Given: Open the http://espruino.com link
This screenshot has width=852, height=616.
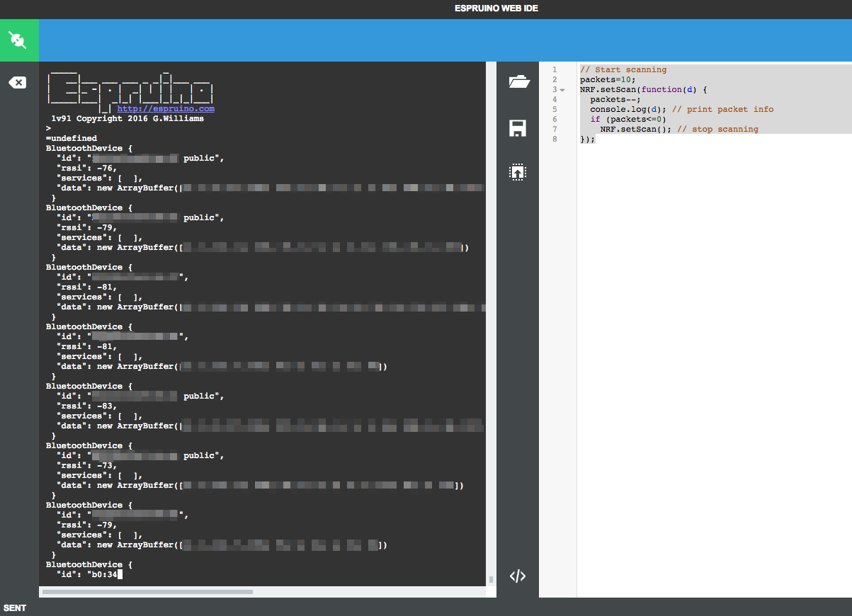Looking at the screenshot, I should coord(166,109).
